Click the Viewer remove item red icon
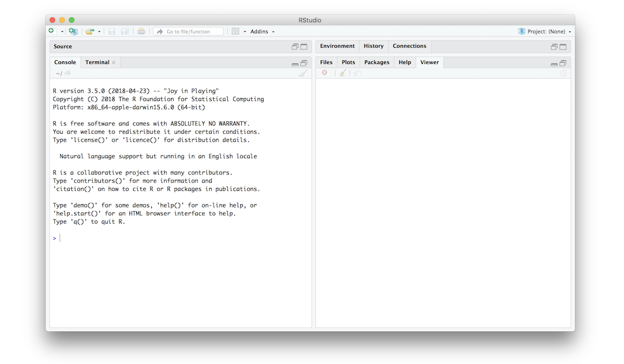The width and height of the screenshot is (624, 364). coord(324,73)
